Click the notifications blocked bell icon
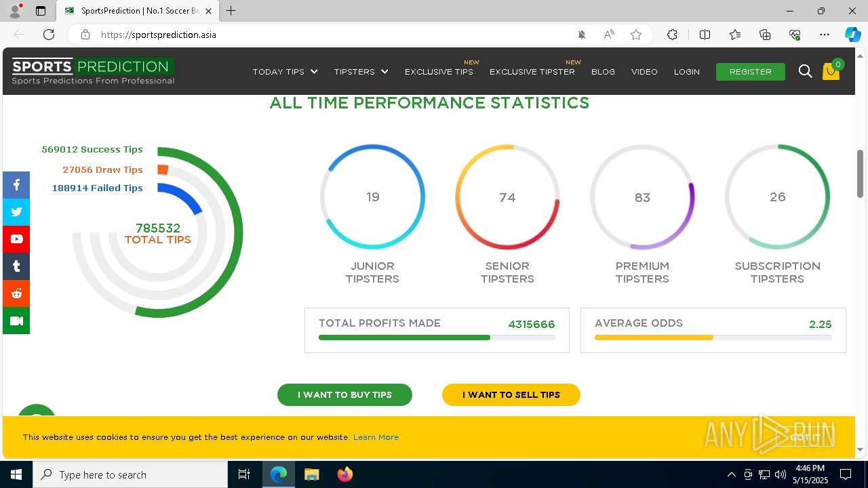 point(582,35)
